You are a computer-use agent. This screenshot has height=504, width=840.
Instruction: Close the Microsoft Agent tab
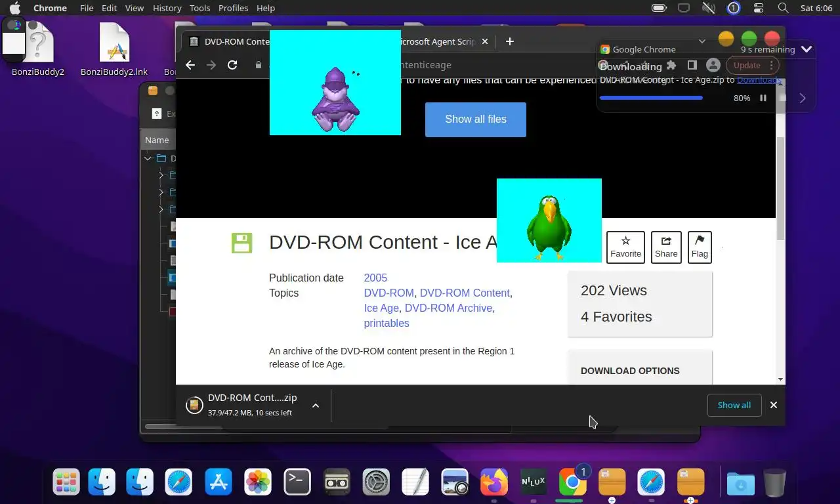[x=485, y=41]
